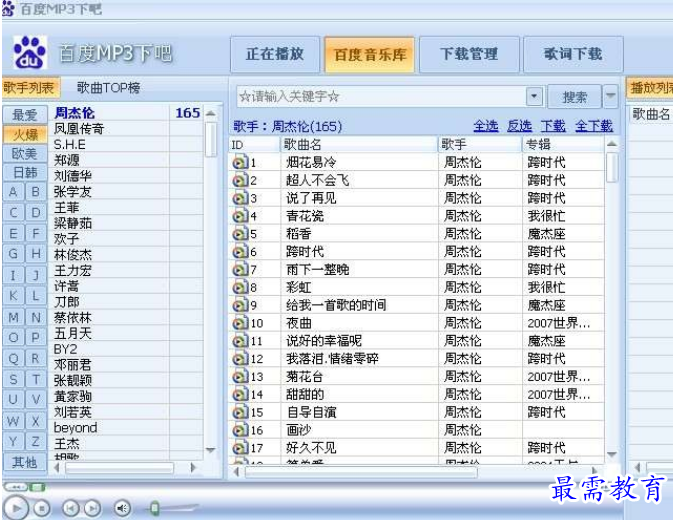Sort by 歌曲名 column header
The image size is (673, 520).
tap(359, 145)
